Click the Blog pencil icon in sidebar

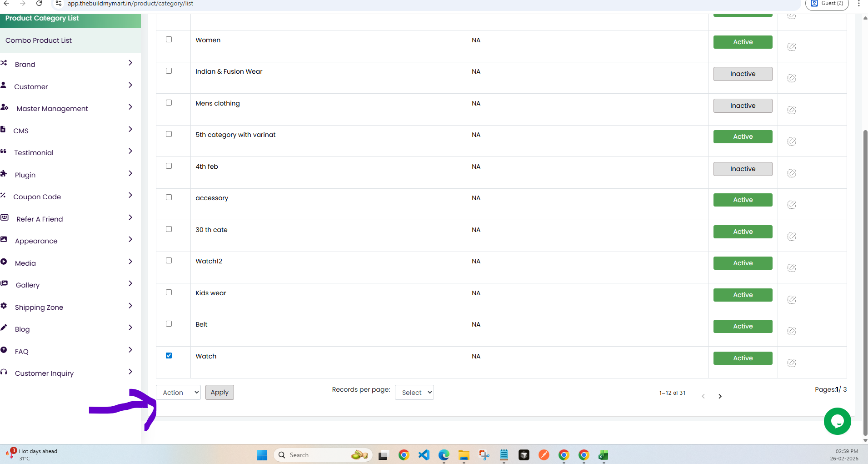(x=4, y=328)
